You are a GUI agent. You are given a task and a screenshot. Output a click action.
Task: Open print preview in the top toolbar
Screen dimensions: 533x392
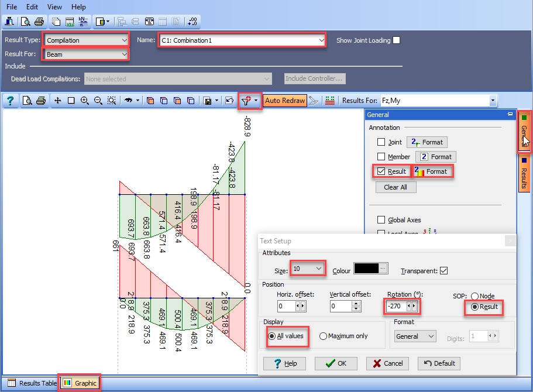[26, 22]
